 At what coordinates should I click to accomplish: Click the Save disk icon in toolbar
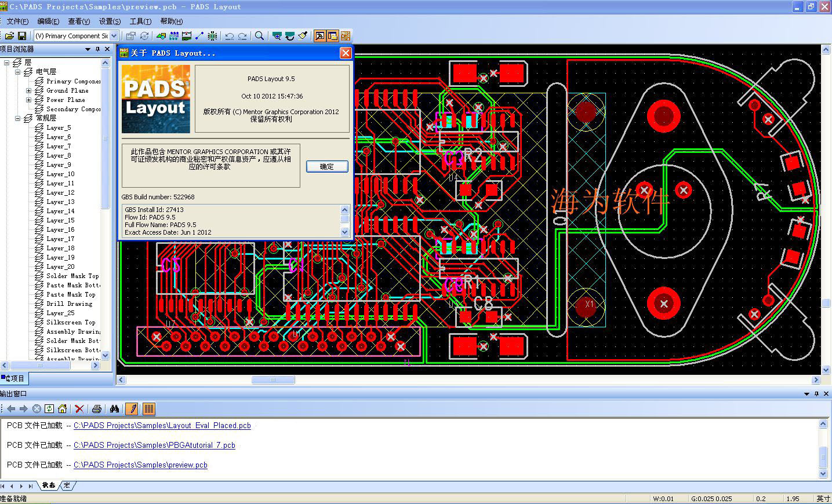[x=22, y=36]
